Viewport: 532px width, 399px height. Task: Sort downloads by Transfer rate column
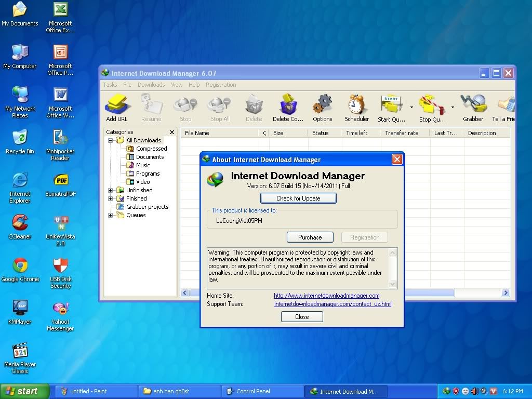[405, 133]
